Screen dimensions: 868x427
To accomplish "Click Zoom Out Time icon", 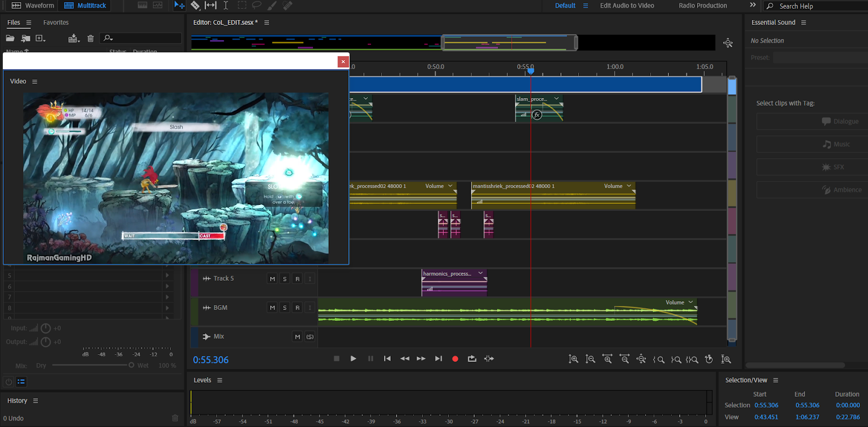I will (624, 359).
